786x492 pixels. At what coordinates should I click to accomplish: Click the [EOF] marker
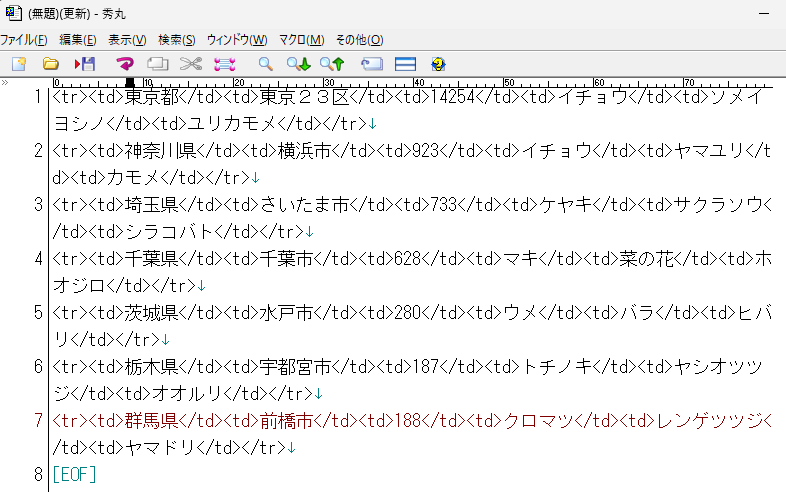pos(74,474)
